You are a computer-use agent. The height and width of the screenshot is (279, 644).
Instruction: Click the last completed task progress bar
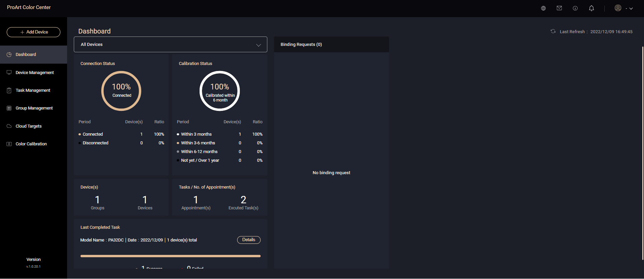coord(170,256)
